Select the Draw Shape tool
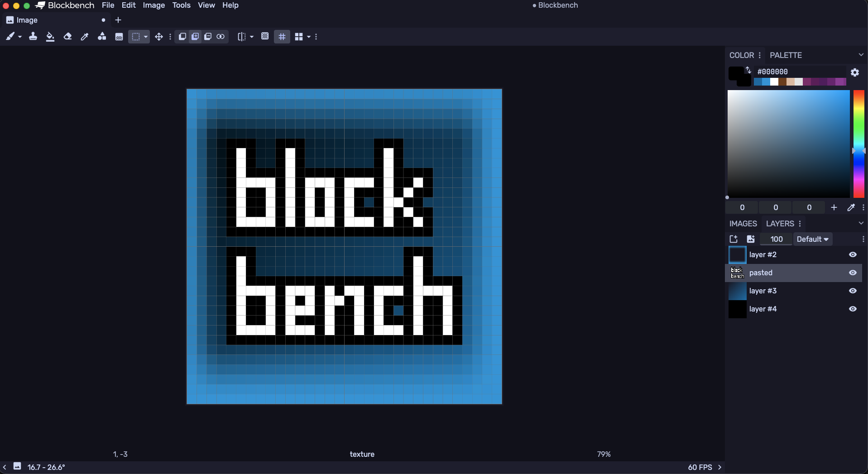868x474 pixels. 102,37
